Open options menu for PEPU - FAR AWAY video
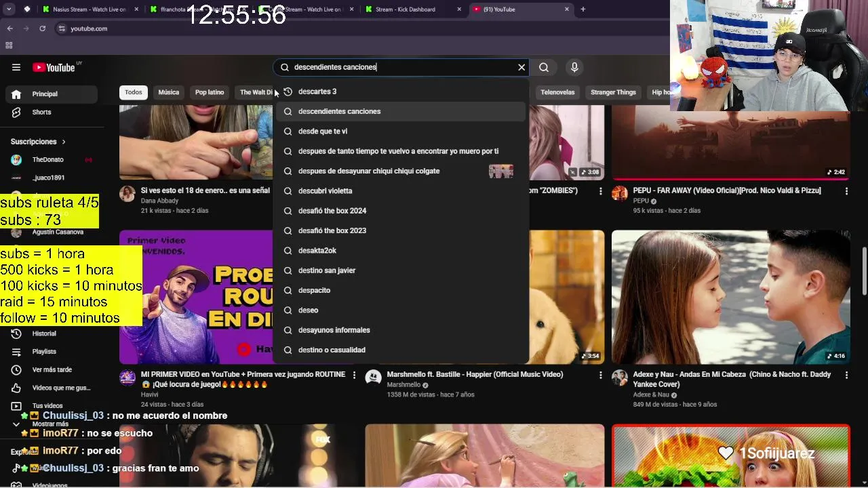This screenshot has height=488, width=868. pyautogui.click(x=846, y=192)
